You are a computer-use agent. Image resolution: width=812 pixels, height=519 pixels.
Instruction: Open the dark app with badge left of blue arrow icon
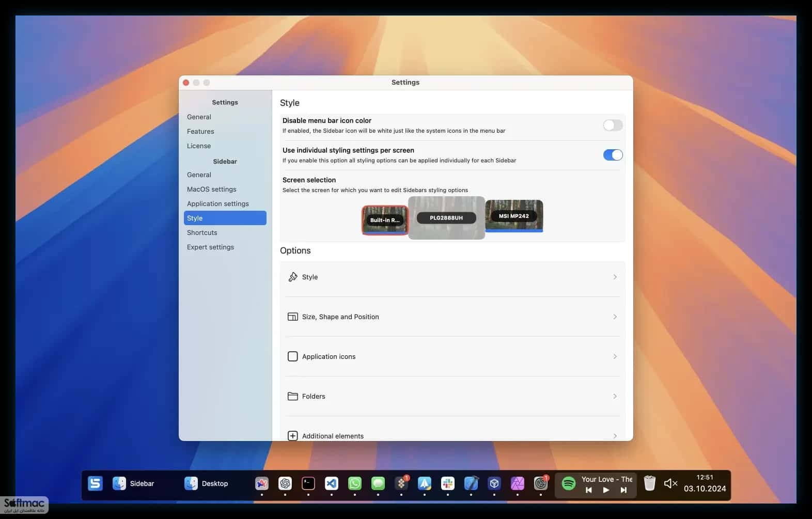click(401, 483)
